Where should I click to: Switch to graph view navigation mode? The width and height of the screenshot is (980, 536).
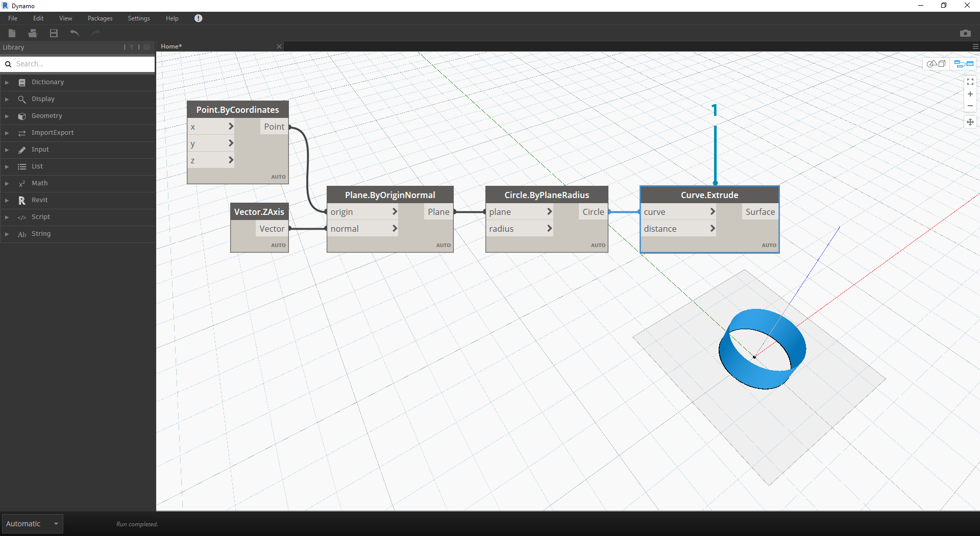[964, 64]
